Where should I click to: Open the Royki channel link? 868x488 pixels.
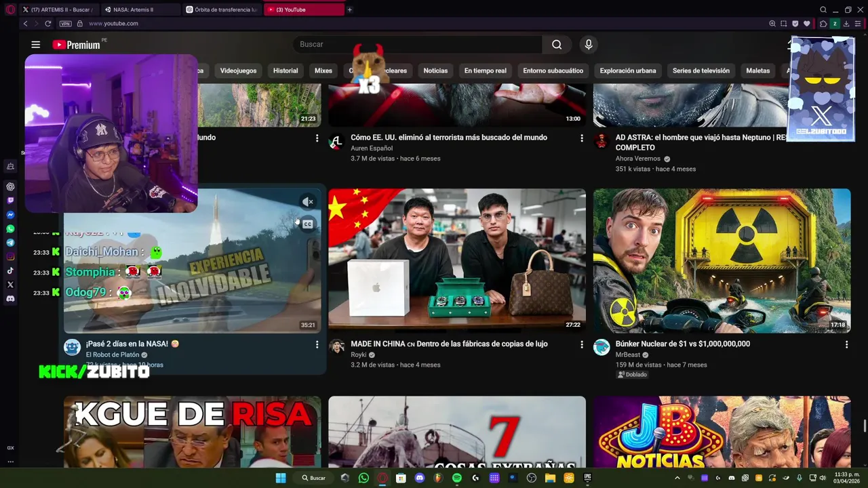(x=359, y=354)
